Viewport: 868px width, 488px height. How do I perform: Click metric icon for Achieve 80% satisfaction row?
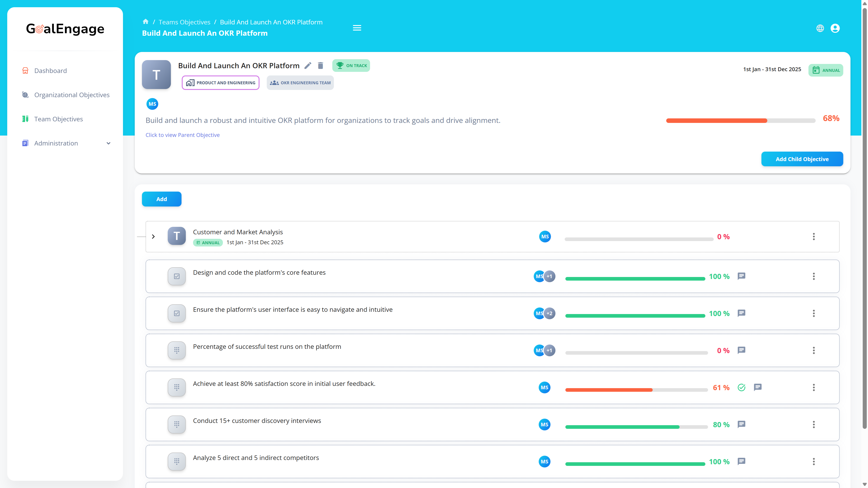coord(177,388)
